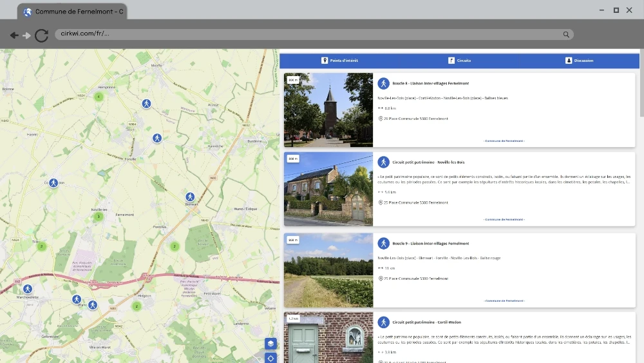Click the green door thumbnail of Cortil-Wodon circuit
Screen dimensions: 644x363
point(328,337)
